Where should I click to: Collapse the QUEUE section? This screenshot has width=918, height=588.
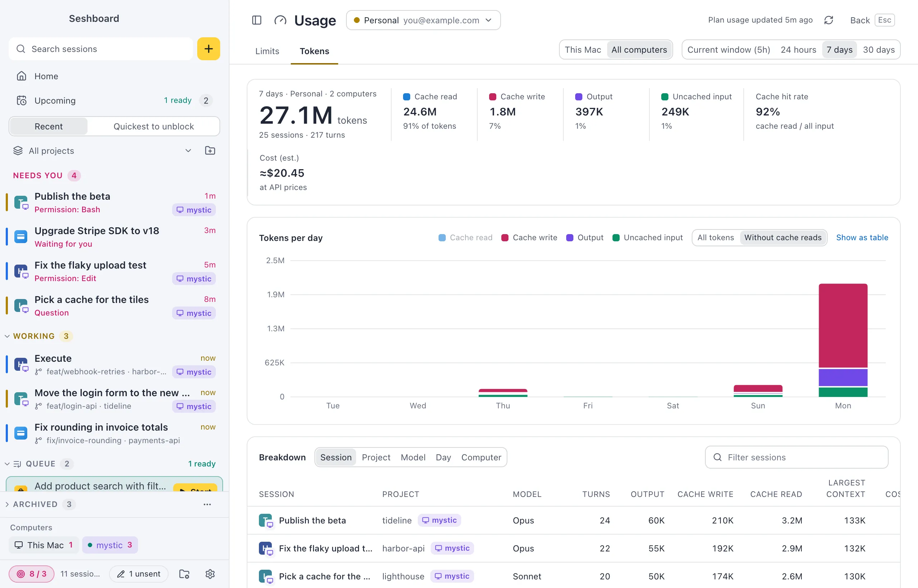click(7, 464)
